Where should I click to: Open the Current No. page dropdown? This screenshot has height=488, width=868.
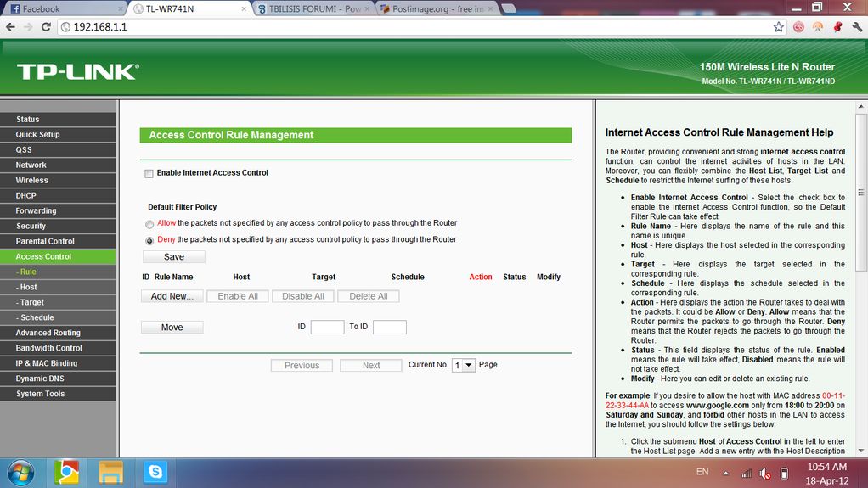[x=464, y=365]
